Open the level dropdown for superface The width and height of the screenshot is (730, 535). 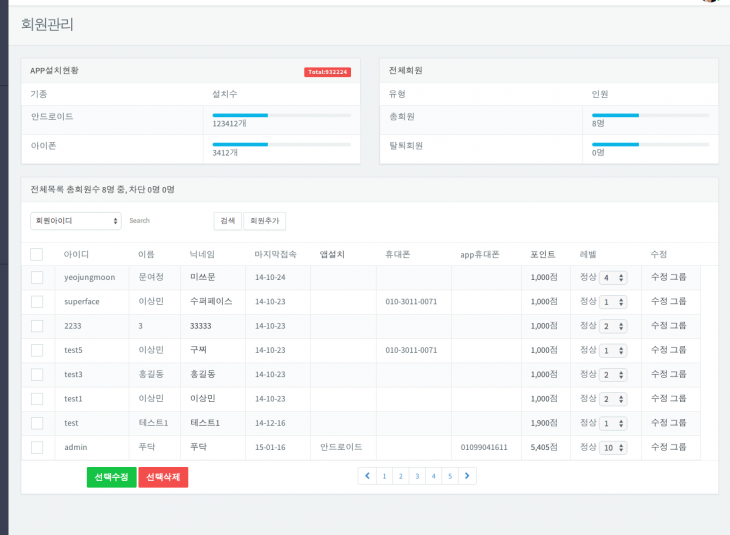(x=613, y=302)
